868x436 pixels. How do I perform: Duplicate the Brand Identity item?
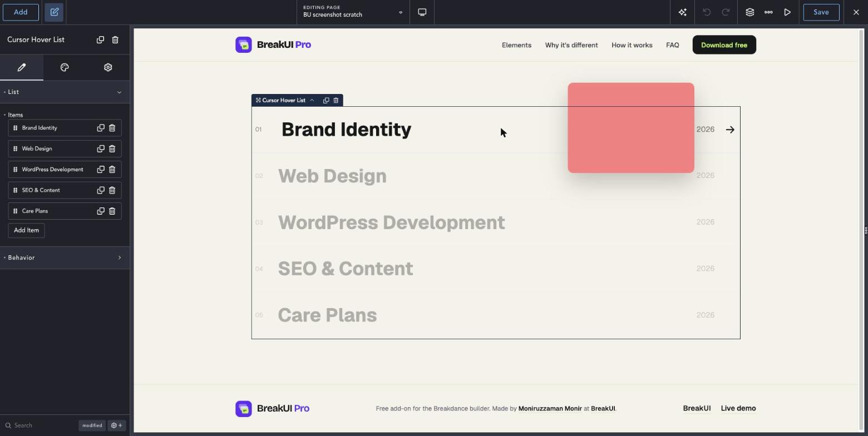coord(101,128)
